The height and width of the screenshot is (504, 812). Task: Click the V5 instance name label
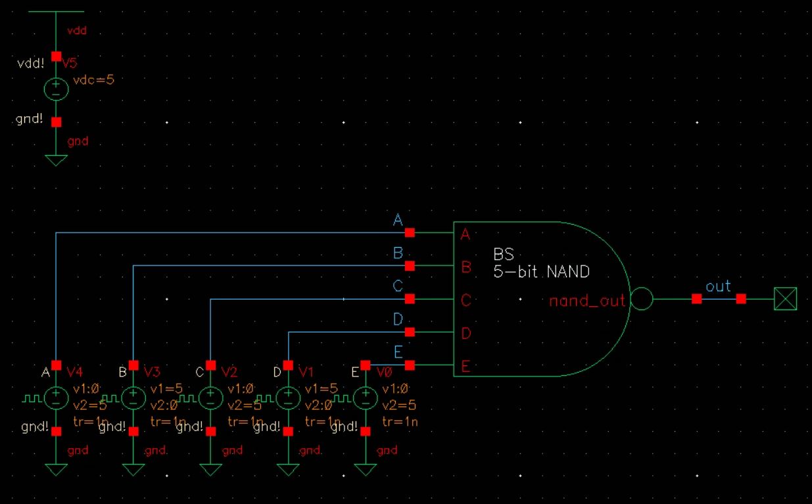[70, 64]
